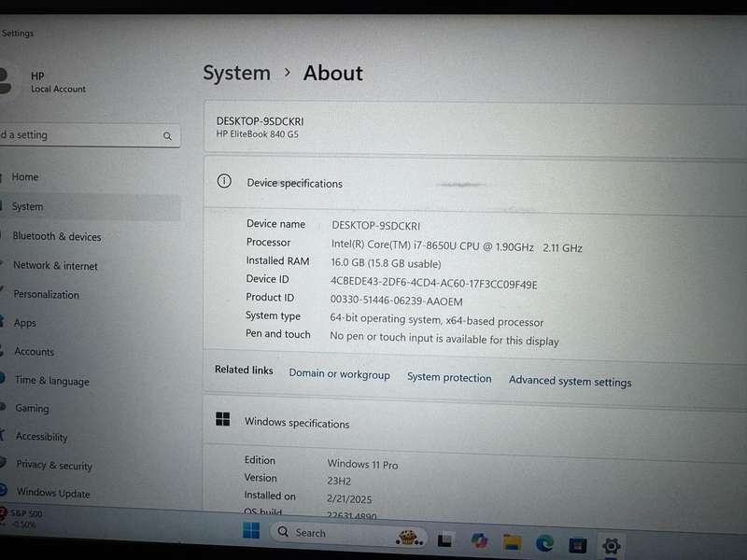747x560 pixels.
Task: Click the System type 64-bit value
Action: 436,320
